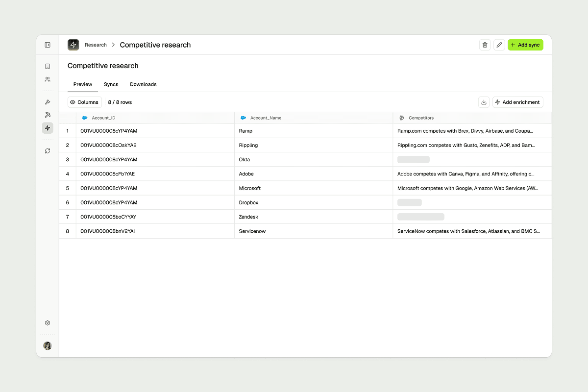The image size is (588, 392).
Task: Switch to the Downloads tab
Action: pyautogui.click(x=143, y=84)
